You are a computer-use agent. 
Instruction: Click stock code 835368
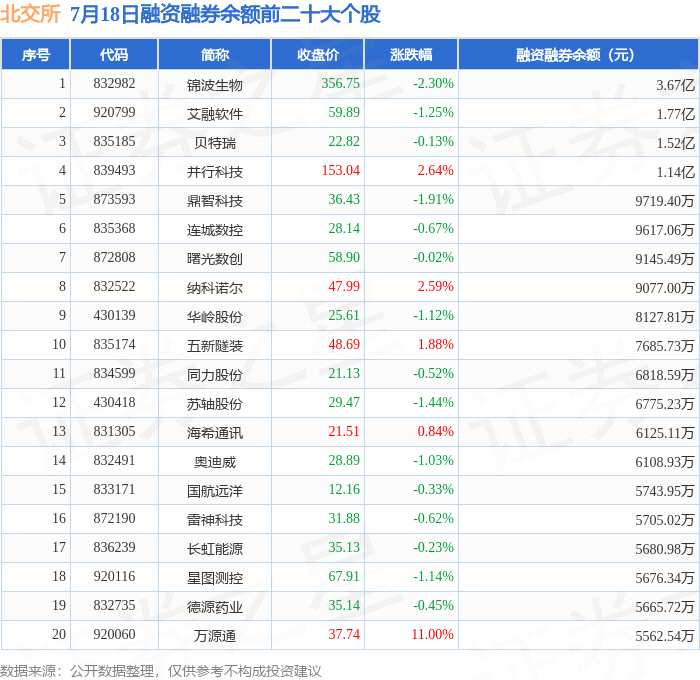(x=114, y=229)
